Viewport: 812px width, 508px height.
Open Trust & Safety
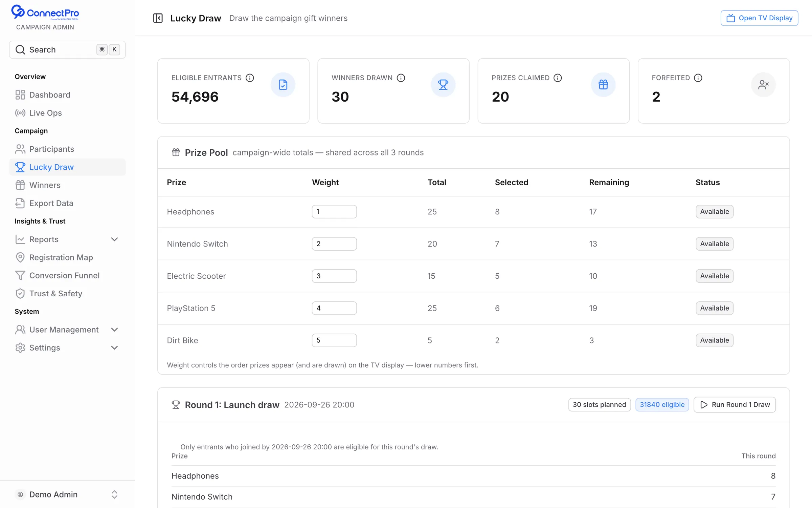coord(67,294)
